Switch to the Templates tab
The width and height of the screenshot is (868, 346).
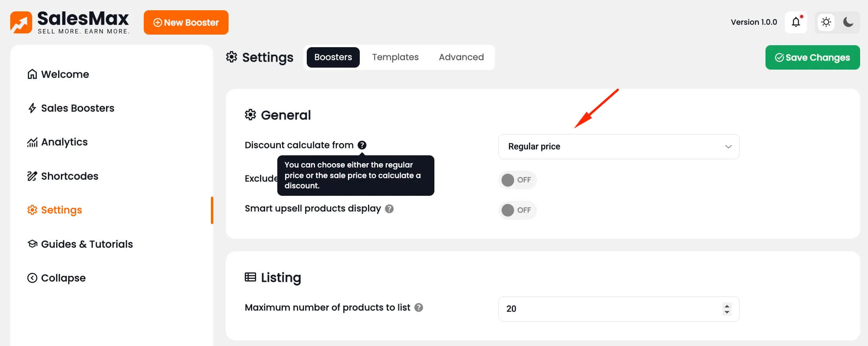pos(395,57)
